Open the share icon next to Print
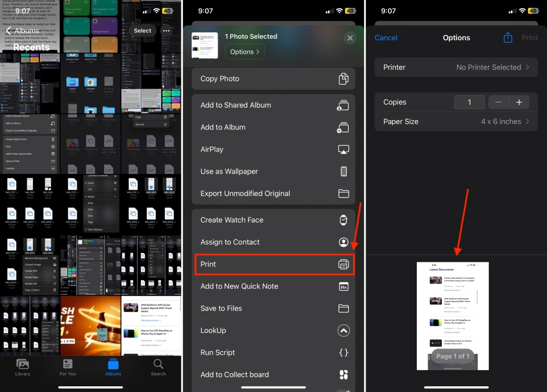Viewport: 547px width, 392px height. [x=507, y=37]
